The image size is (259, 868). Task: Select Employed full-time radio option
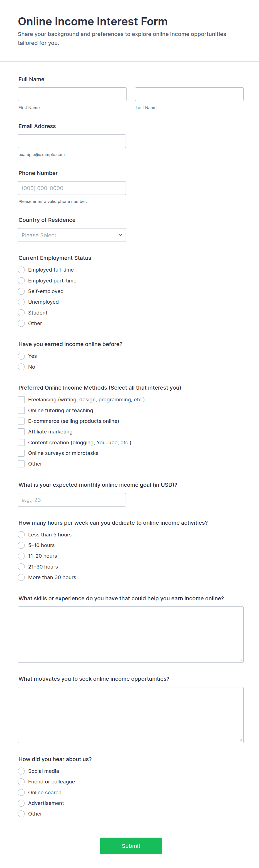pos(21,270)
